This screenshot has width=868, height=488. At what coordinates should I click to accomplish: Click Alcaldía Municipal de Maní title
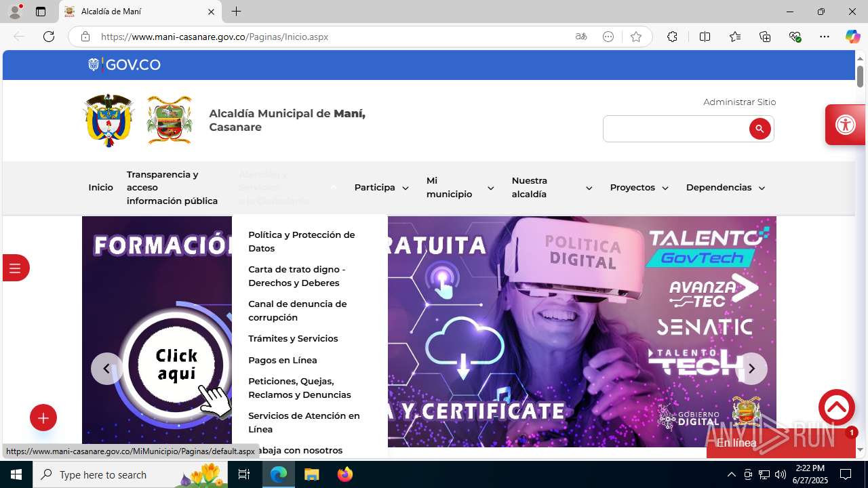pos(287,120)
